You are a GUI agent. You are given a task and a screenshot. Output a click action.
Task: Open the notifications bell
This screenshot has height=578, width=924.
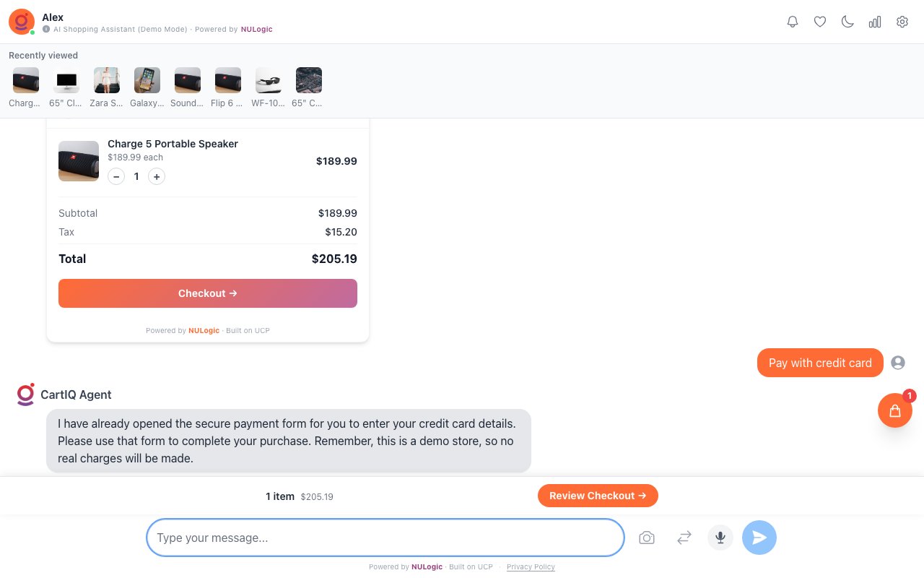tap(792, 22)
